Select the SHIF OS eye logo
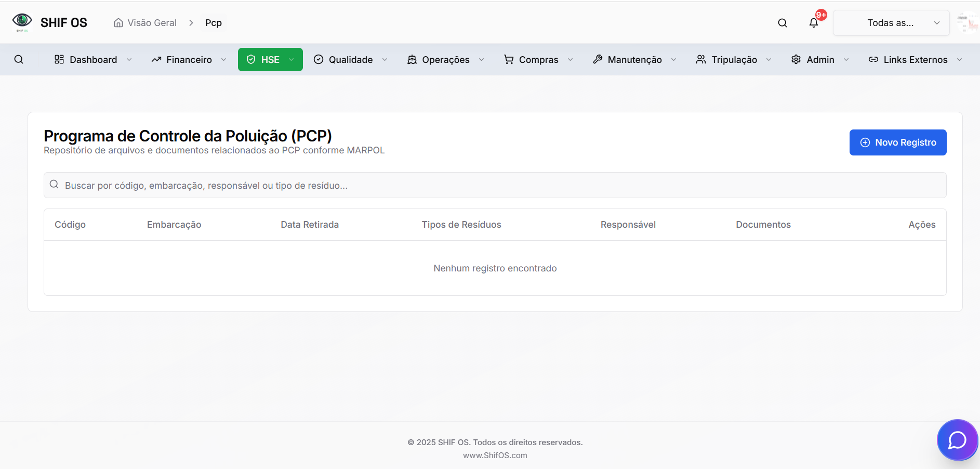Viewport: 980px width, 469px height. click(x=21, y=21)
